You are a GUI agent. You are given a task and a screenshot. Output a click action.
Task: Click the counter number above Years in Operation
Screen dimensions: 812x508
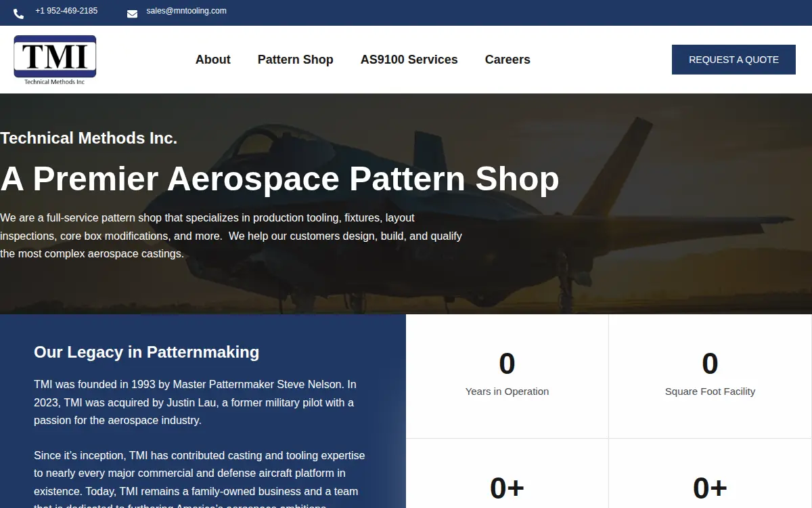coord(507,364)
